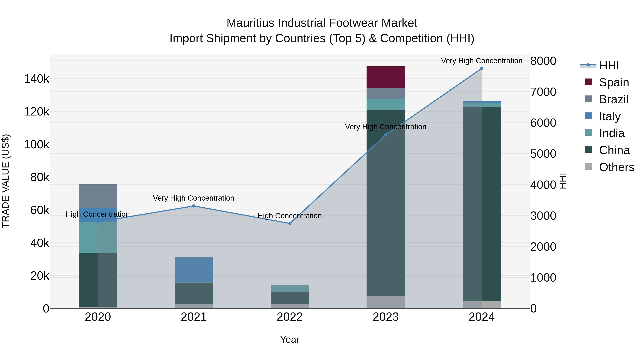Click the HHI data point for 2023
The image size is (644, 362).
386,135
